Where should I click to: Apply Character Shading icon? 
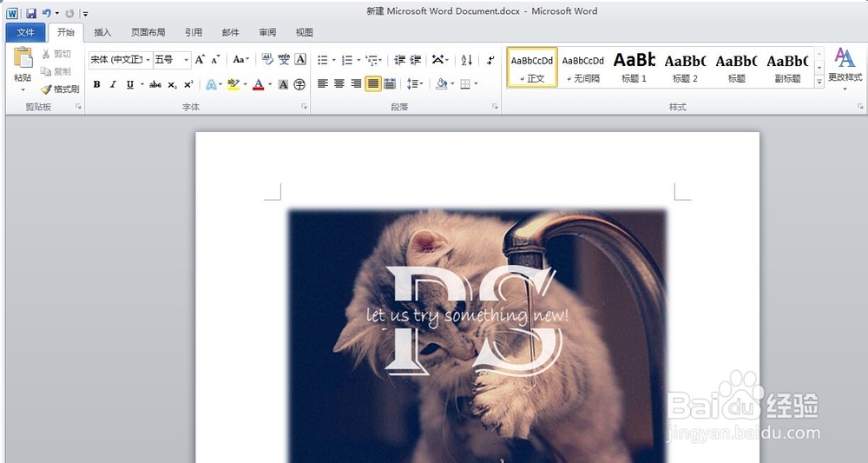(283, 85)
